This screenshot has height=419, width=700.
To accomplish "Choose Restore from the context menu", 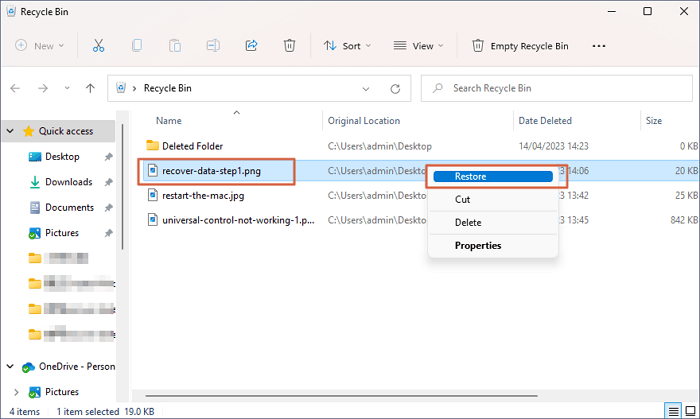I will pyautogui.click(x=490, y=177).
